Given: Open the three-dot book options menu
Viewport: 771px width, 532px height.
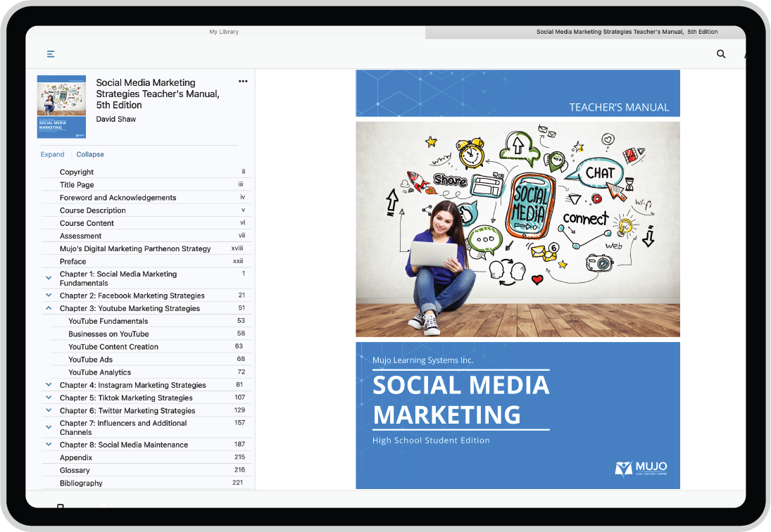Looking at the screenshot, I should point(243,82).
